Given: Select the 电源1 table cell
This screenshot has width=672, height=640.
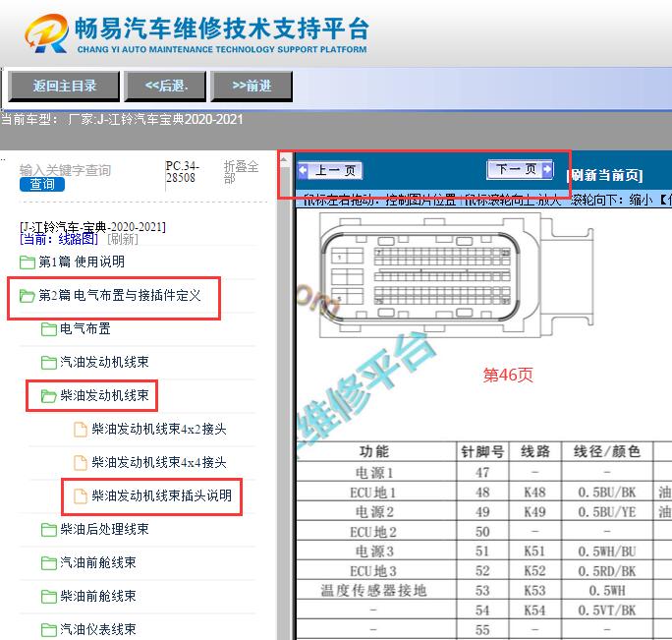Looking at the screenshot, I should pos(374,472).
